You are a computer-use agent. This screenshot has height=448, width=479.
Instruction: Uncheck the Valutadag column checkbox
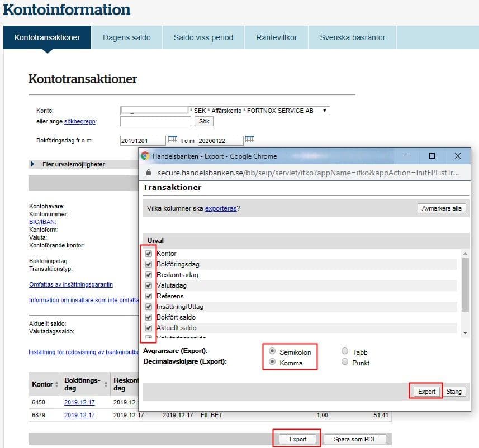(149, 285)
